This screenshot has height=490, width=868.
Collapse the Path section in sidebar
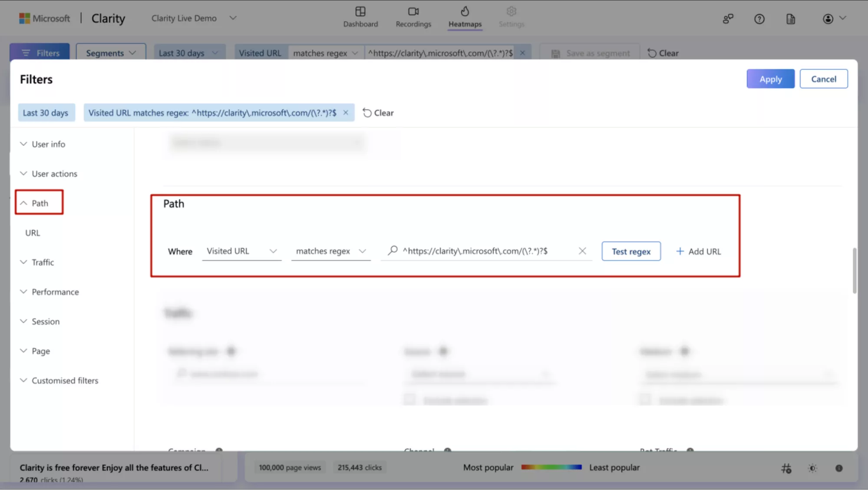click(39, 203)
